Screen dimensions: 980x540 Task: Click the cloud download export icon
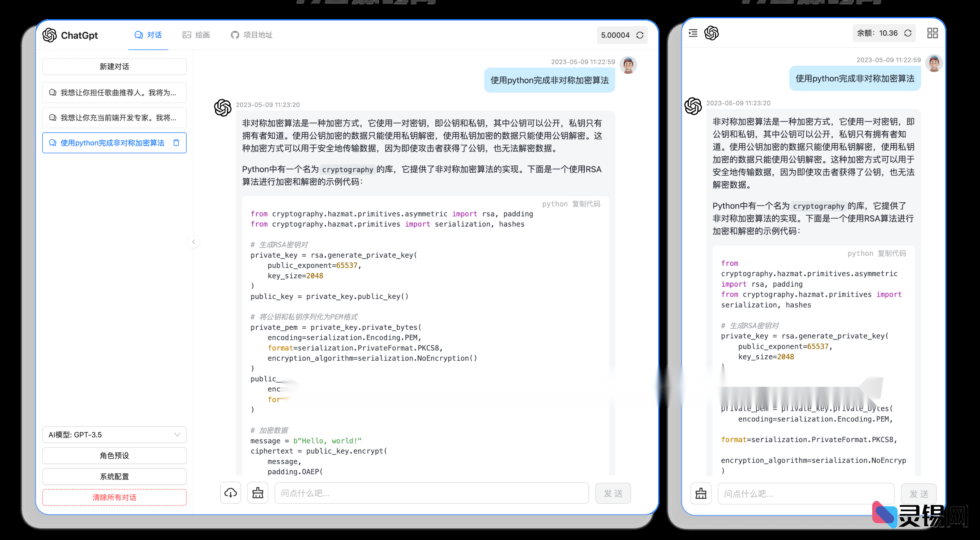pyautogui.click(x=231, y=493)
